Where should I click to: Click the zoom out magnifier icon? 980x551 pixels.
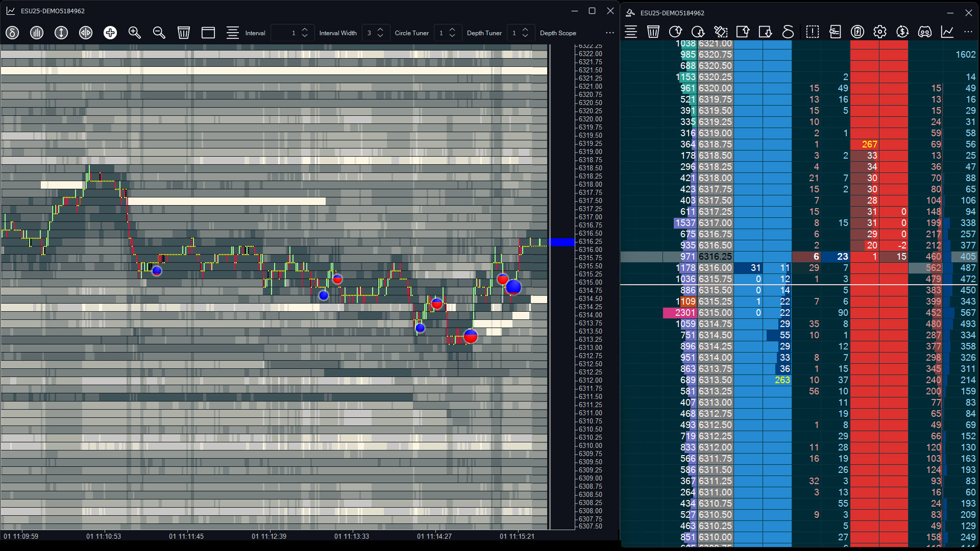(159, 33)
